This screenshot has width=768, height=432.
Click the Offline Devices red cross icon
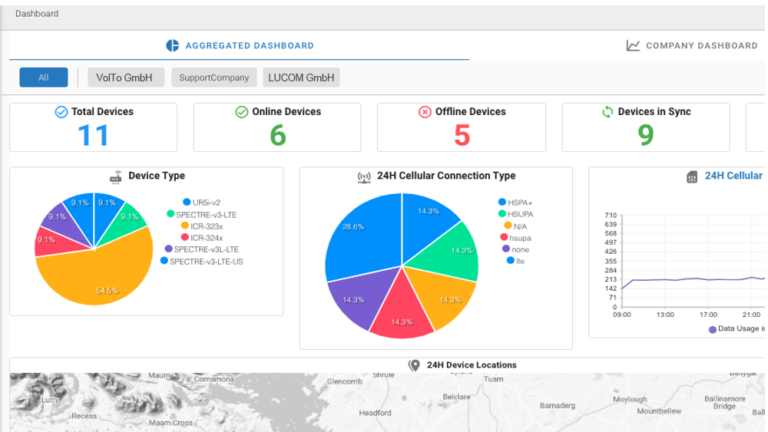pos(425,112)
